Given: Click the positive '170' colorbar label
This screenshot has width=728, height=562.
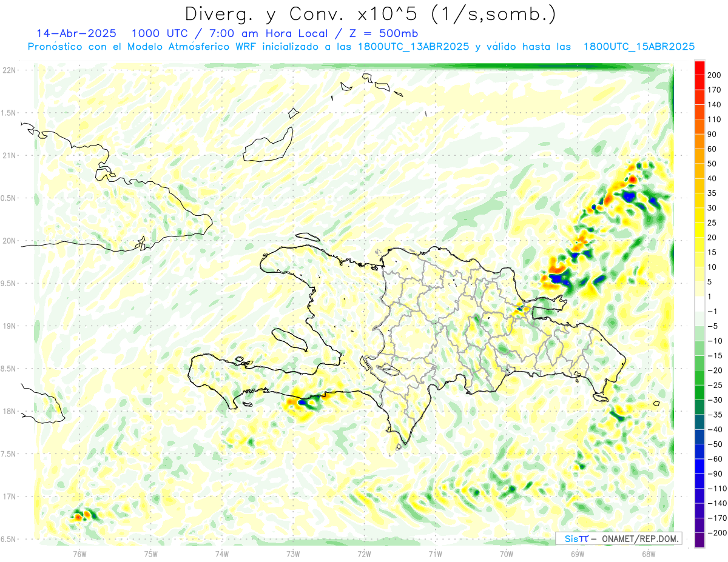Looking at the screenshot, I should click(714, 90).
